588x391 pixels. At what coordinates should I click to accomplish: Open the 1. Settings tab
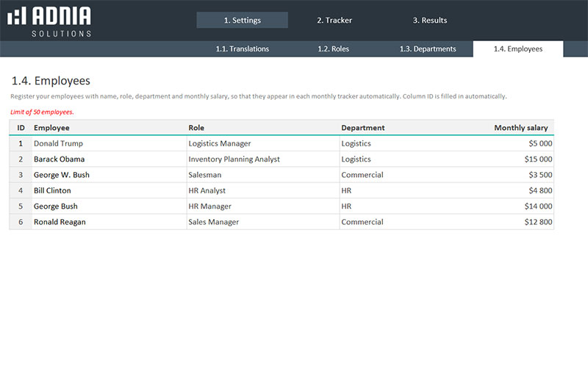[x=242, y=21]
